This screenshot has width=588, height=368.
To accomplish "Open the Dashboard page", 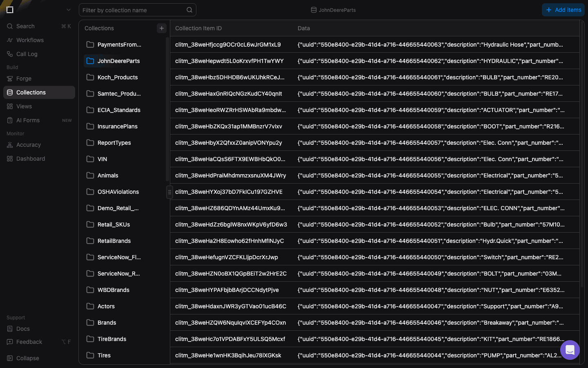I will point(31,159).
